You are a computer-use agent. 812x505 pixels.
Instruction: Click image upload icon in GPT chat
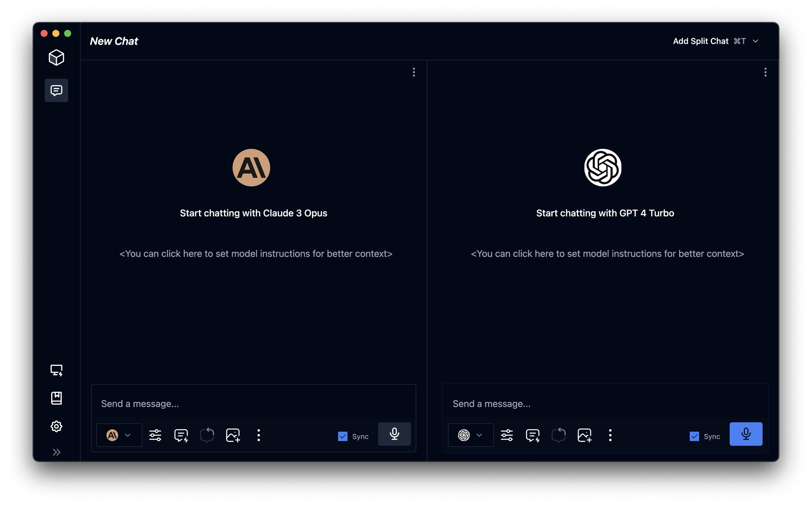point(584,435)
